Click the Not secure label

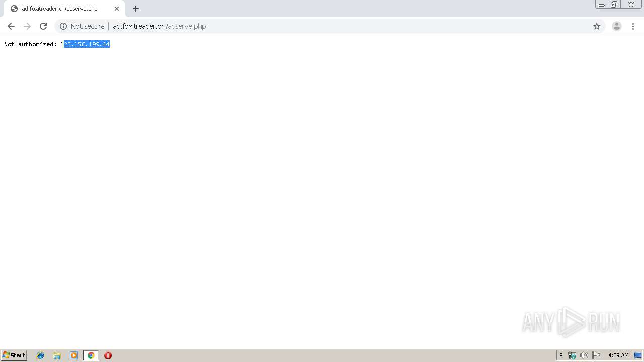pos(88,26)
